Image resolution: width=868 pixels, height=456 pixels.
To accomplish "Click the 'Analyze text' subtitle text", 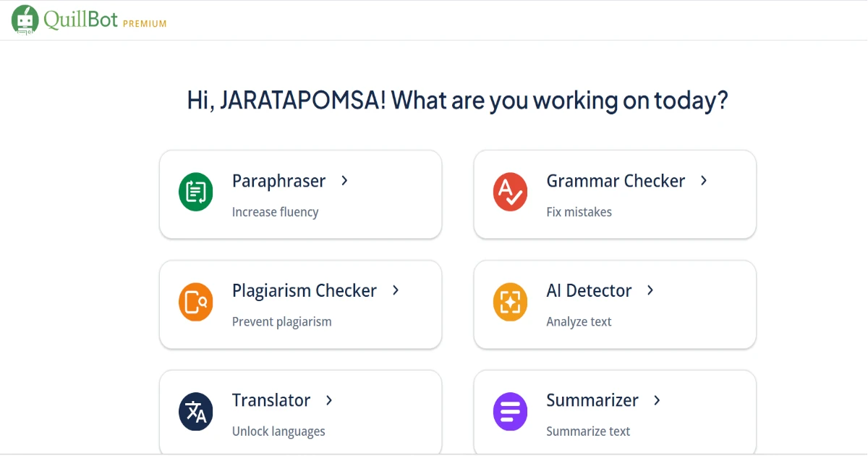I will (579, 322).
